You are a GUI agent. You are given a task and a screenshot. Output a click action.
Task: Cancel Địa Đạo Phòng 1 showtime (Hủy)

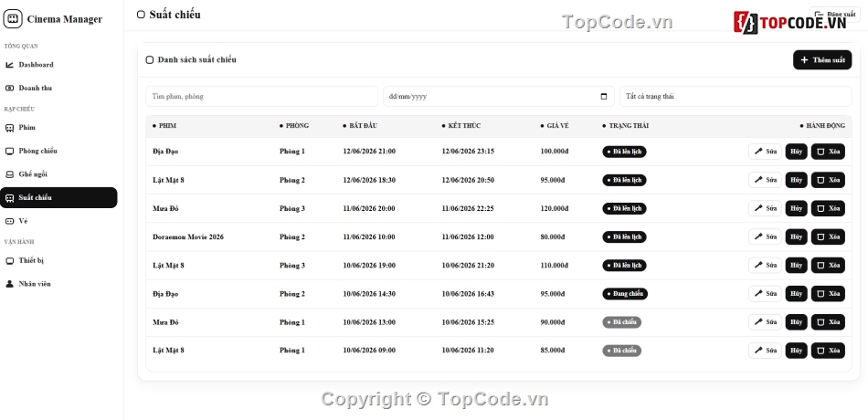point(796,152)
